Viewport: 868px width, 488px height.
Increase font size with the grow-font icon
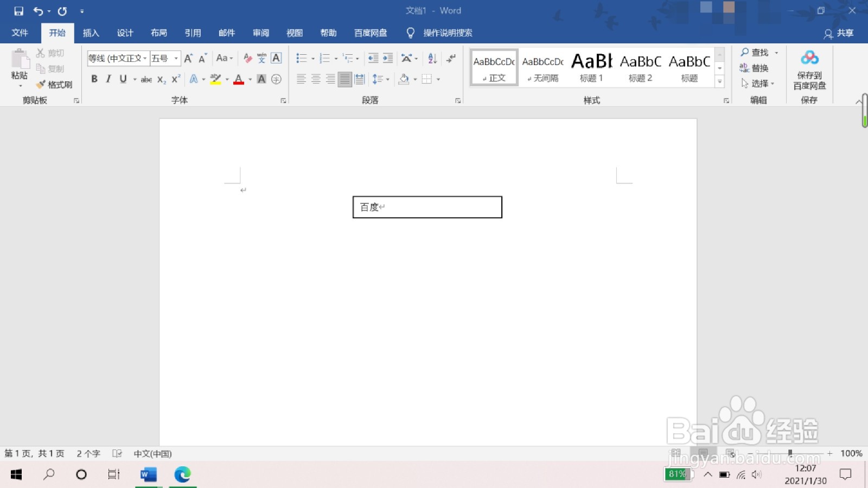(x=188, y=59)
